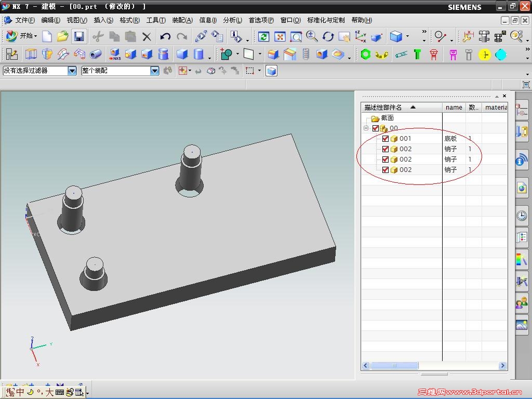Click the green hexagon nut icon
The height and width of the screenshot is (399, 532).
(366, 54)
